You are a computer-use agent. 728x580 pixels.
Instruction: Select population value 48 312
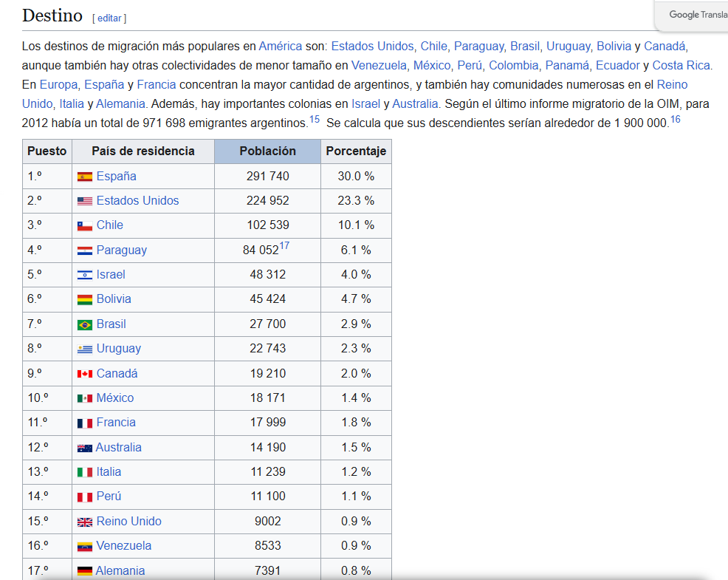[267, 274]
